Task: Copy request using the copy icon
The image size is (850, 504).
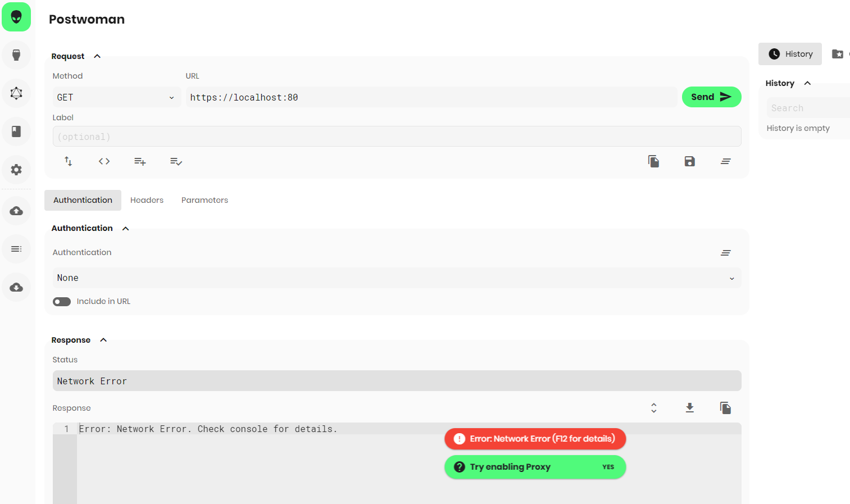Action: 654,161
